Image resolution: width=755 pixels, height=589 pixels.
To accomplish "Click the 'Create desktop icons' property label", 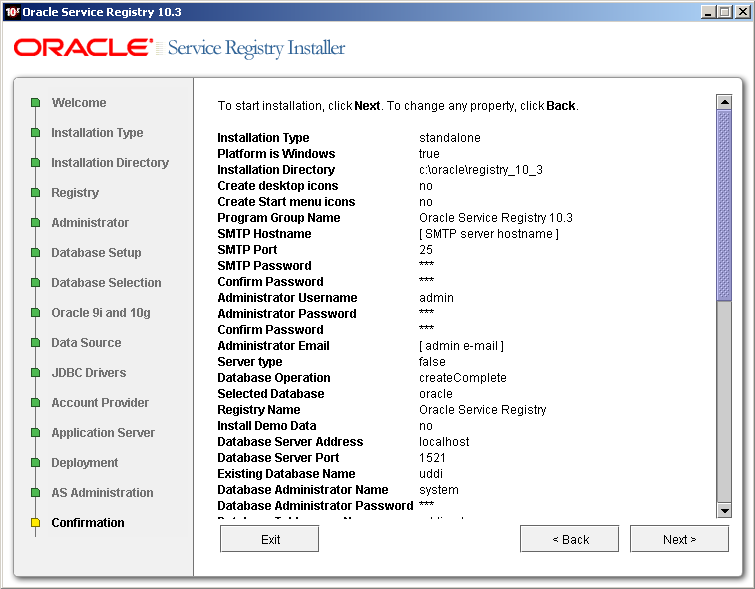I will tap(278, 185).
